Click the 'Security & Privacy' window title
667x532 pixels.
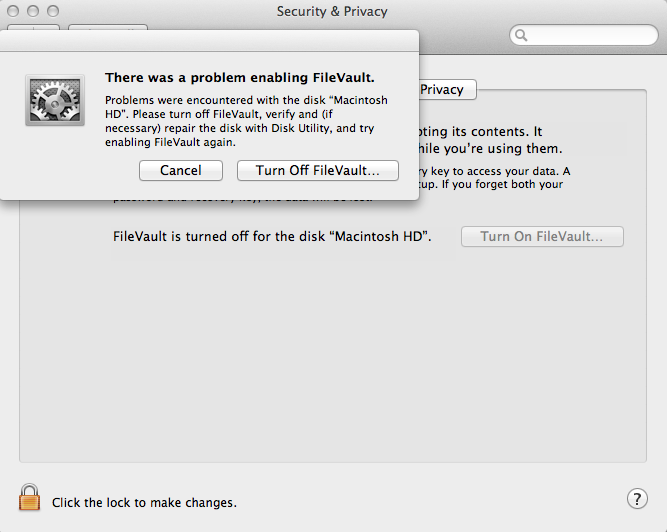click(332, 11)
